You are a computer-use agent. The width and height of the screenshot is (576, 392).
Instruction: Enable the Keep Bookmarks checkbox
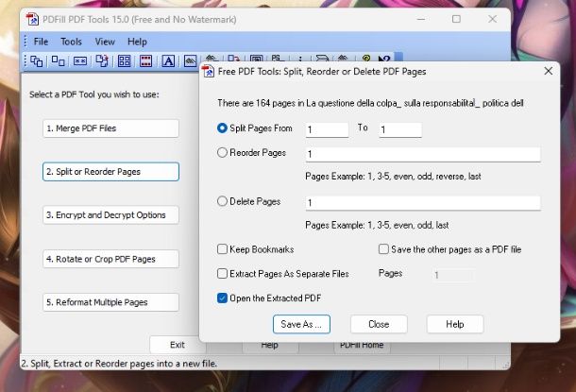coord(222,249)
